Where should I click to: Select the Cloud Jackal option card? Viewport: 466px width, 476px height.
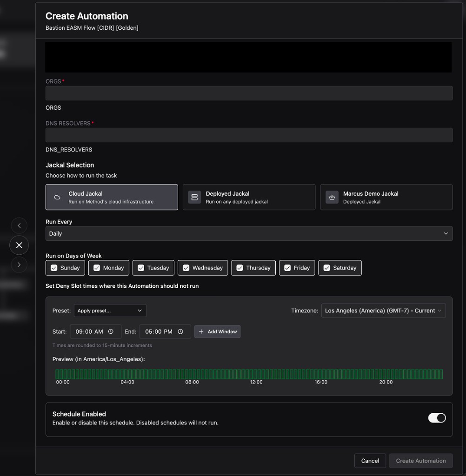112,197
